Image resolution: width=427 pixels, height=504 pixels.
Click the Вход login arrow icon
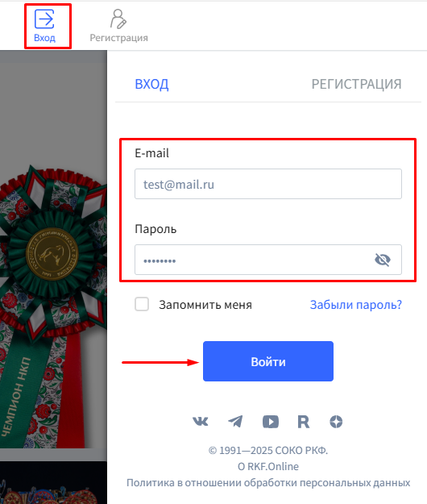(x=44, y=19)
